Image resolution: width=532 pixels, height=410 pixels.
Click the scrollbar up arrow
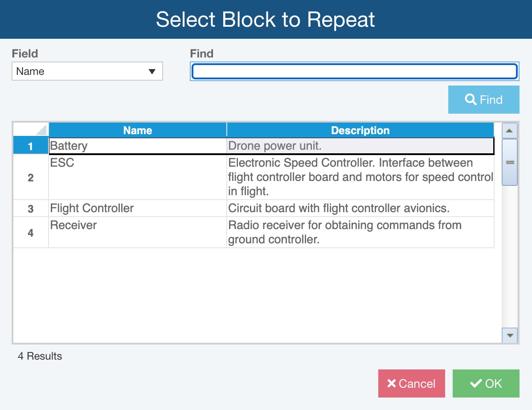(509, 130)
